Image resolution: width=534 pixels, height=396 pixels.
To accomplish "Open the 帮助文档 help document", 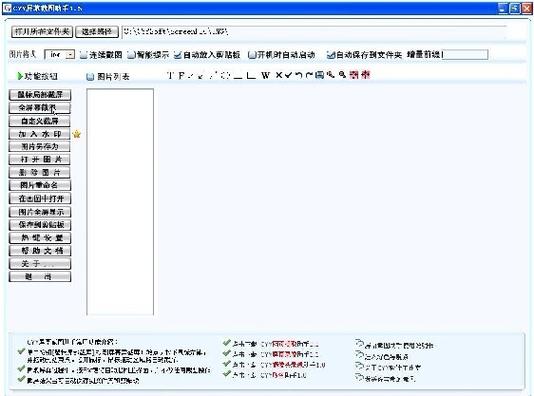I will 40,251.
